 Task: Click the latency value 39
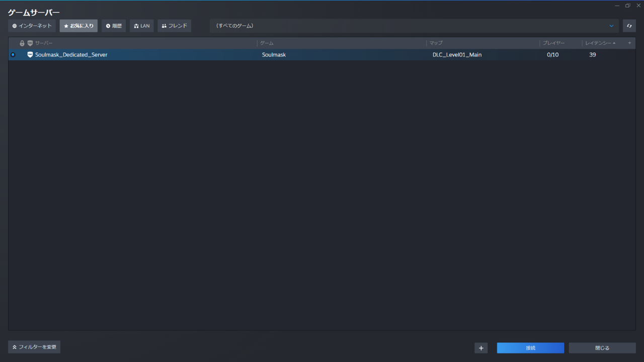click(x=593, y=55)
